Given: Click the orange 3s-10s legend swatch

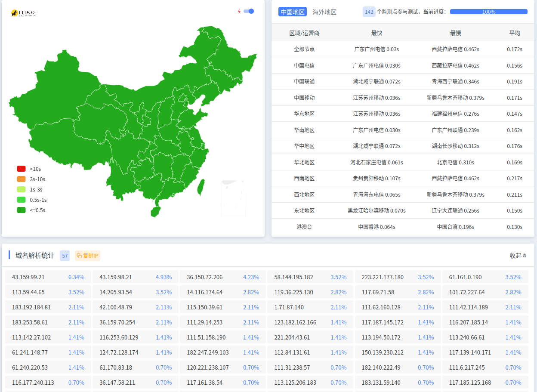Looking at the screenshot, I should 22,179.
